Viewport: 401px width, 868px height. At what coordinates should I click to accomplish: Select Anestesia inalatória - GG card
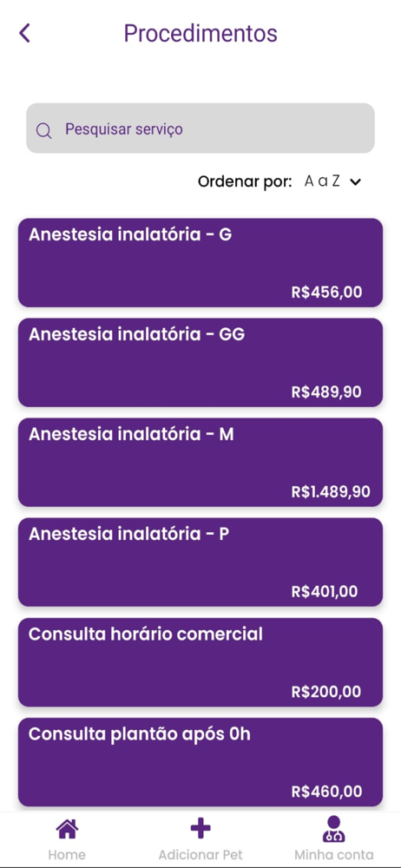point(200,363)
